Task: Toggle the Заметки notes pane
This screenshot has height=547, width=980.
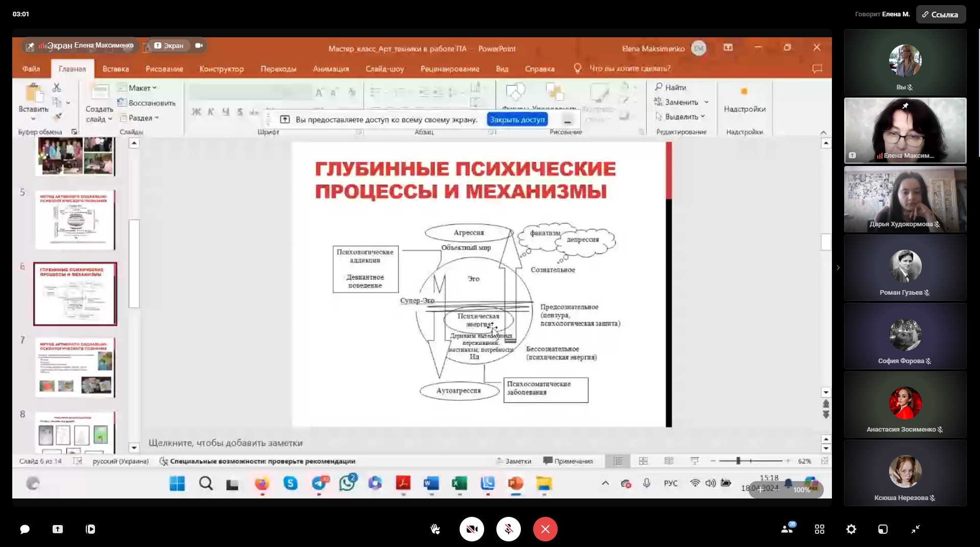Action: pyautogui.click(x=514, y=461)
